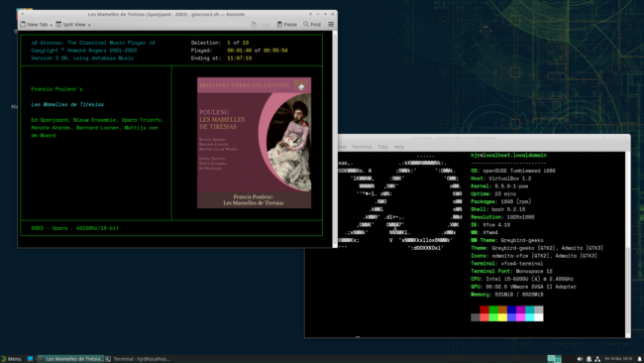Open the Konsole hamburger menu
Screen dimensions: 644x363
[331, 25]
